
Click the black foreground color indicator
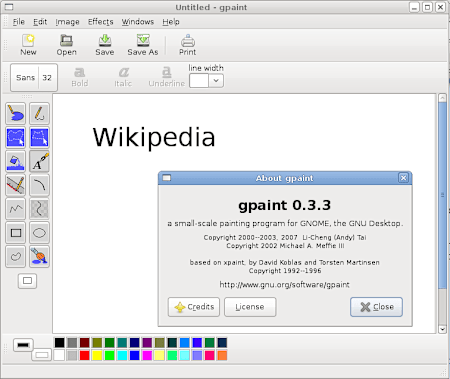pos(23,345)
